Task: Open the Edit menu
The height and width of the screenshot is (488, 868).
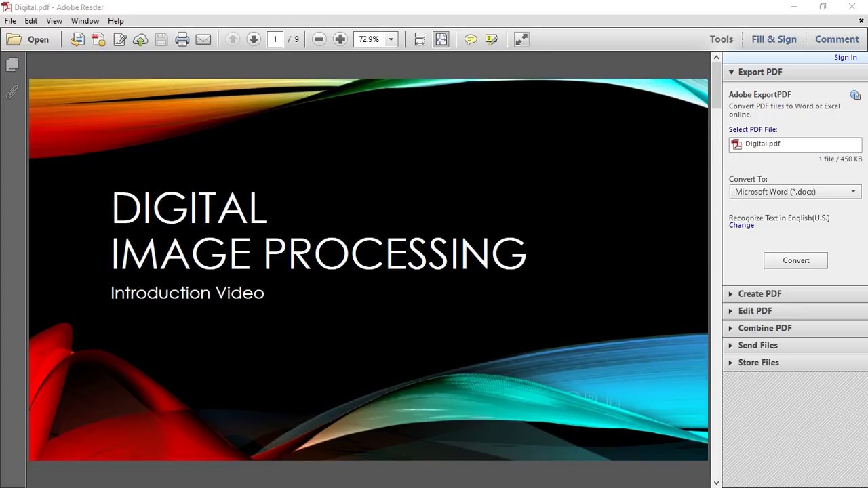Action: (31, 21)
